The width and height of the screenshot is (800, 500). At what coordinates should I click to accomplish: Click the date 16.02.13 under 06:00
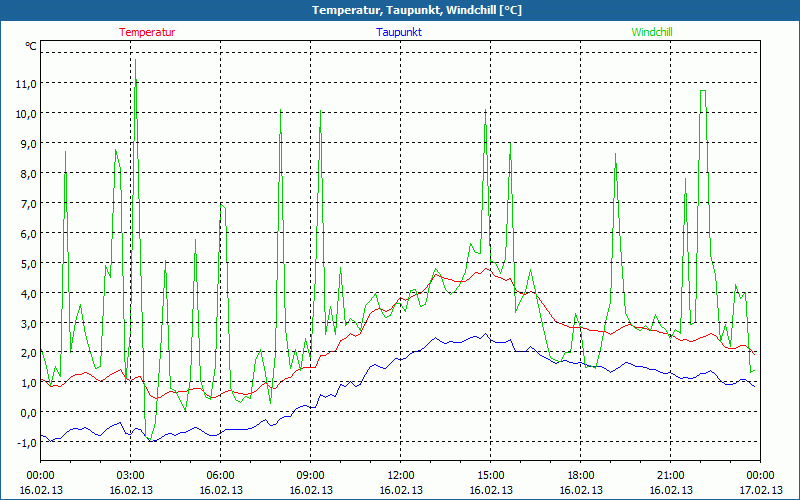tap(220, 490)
